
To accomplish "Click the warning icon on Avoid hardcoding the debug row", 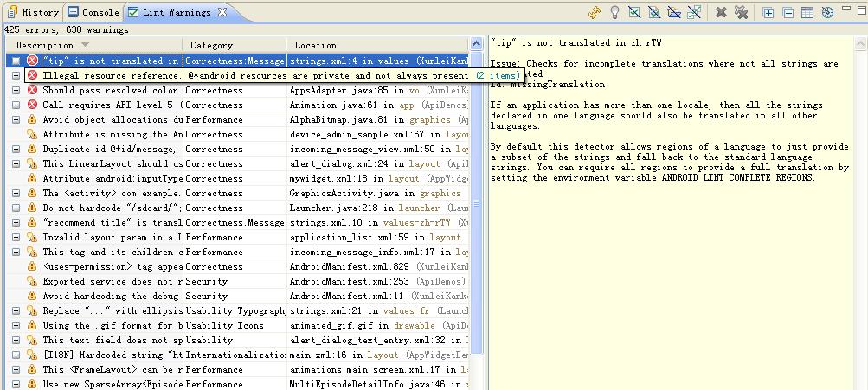I will (32, 296).
